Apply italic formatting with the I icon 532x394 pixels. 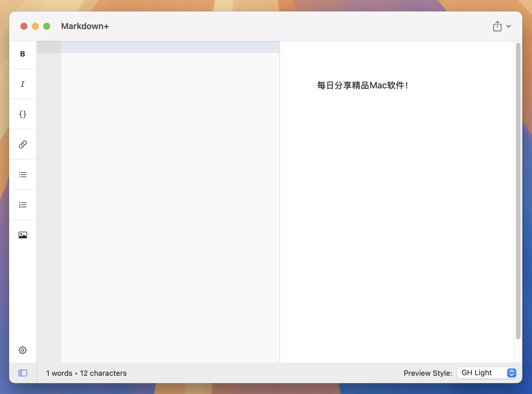pyautogui.click(x=23, y=84)
